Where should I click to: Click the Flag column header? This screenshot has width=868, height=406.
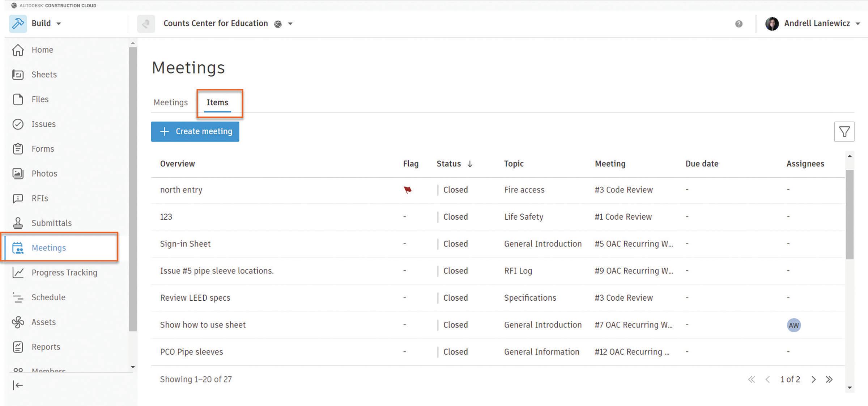(411, 164)
